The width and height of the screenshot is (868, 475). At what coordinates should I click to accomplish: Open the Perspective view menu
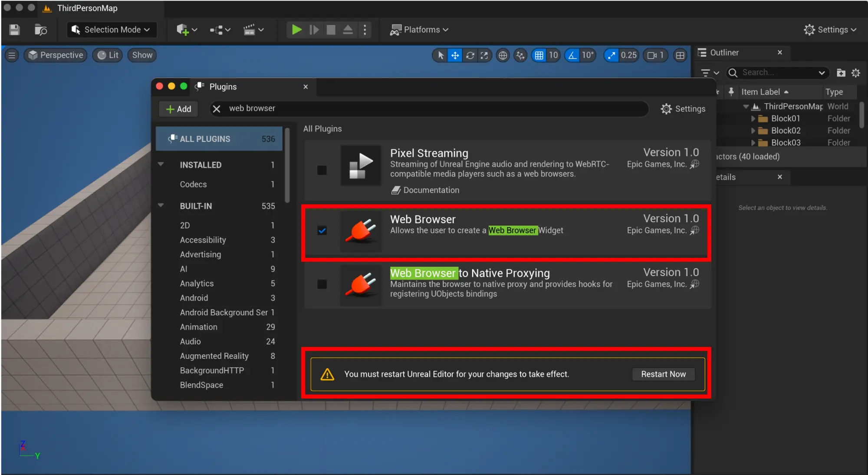click(x=56, y=55)
